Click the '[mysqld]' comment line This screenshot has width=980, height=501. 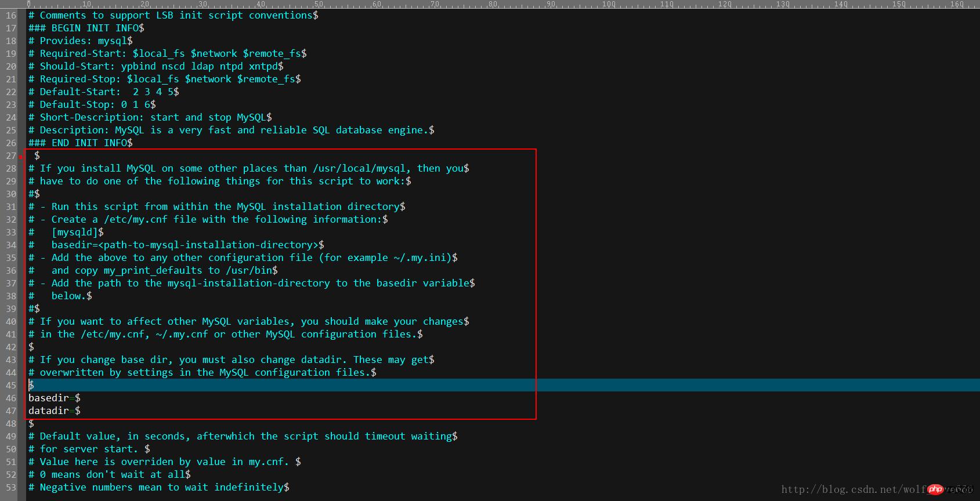tap(66, 232)
